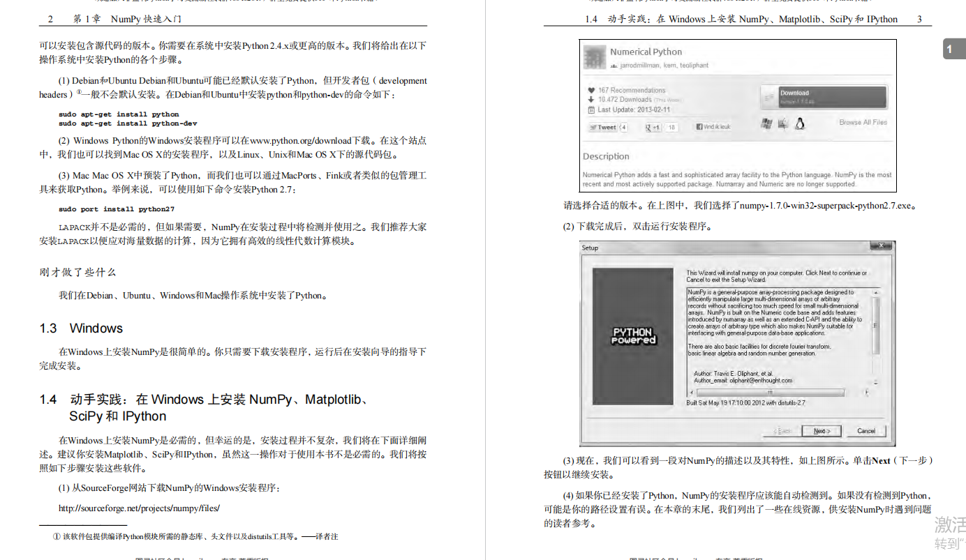966x560 pixels.
Task: Click the heart icon beside 167 Recommendations
Action: 591,90
